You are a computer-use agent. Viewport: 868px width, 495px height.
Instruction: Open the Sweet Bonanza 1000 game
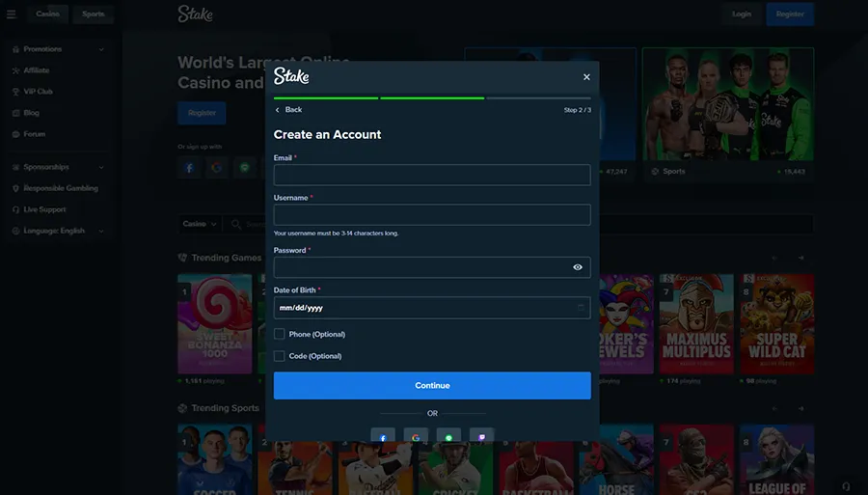coord(215,323)
